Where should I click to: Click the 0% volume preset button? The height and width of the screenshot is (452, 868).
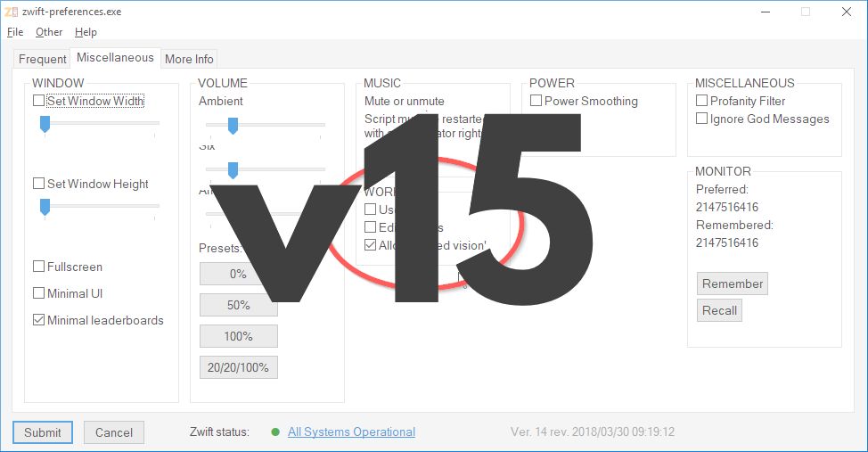point(239,274)
